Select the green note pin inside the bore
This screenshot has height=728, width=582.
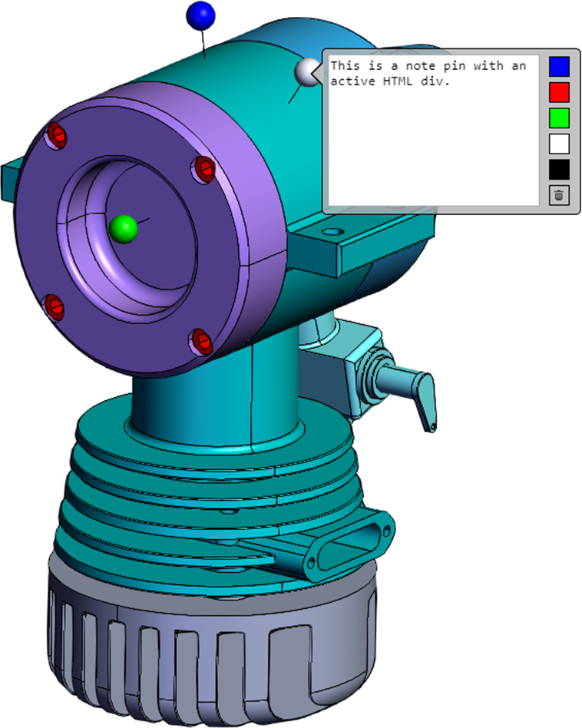tap(123, 228)
